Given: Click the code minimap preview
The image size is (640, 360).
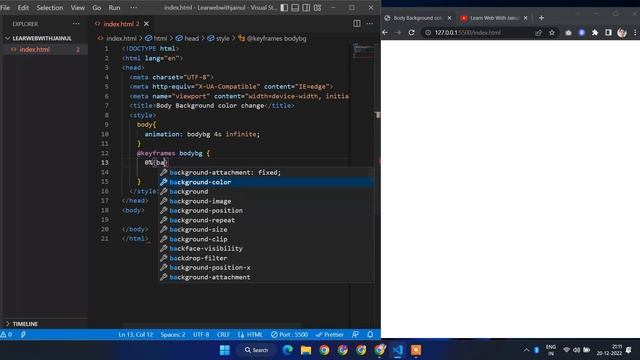Looking at the screenshot, I should 363,51.
